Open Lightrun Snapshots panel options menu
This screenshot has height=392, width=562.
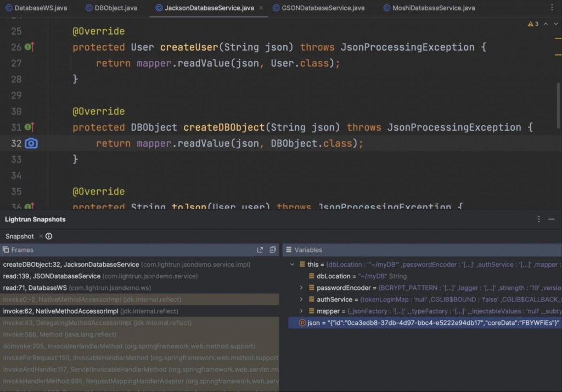(x=539, y=219)
